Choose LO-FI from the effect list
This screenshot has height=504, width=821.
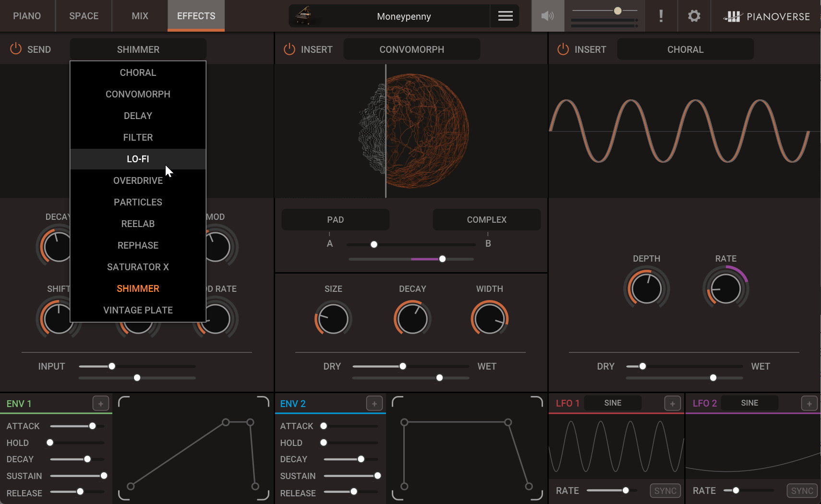tap(138, 159)
